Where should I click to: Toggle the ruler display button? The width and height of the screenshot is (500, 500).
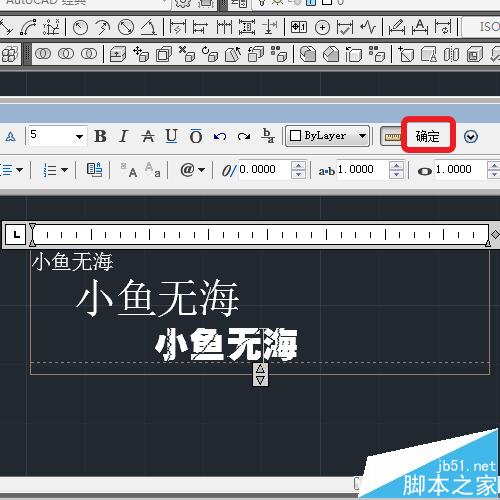pyautogui.click(x=392, y=136)
